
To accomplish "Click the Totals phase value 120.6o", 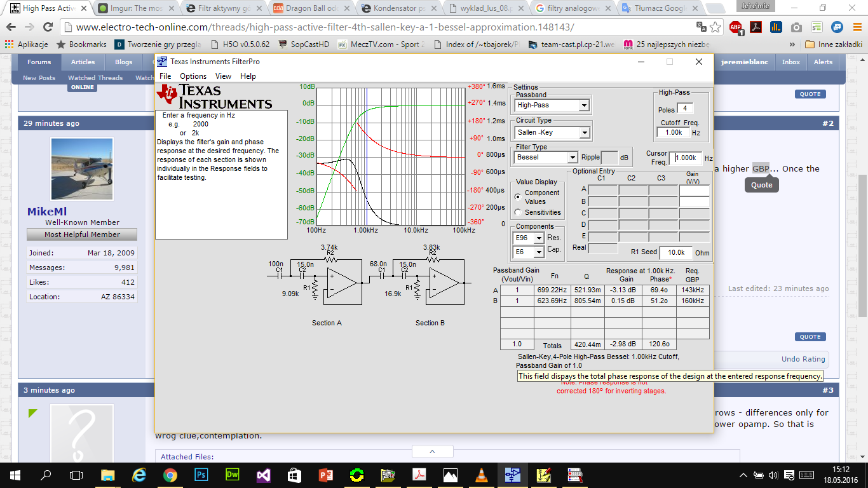I will coord(660,344).
